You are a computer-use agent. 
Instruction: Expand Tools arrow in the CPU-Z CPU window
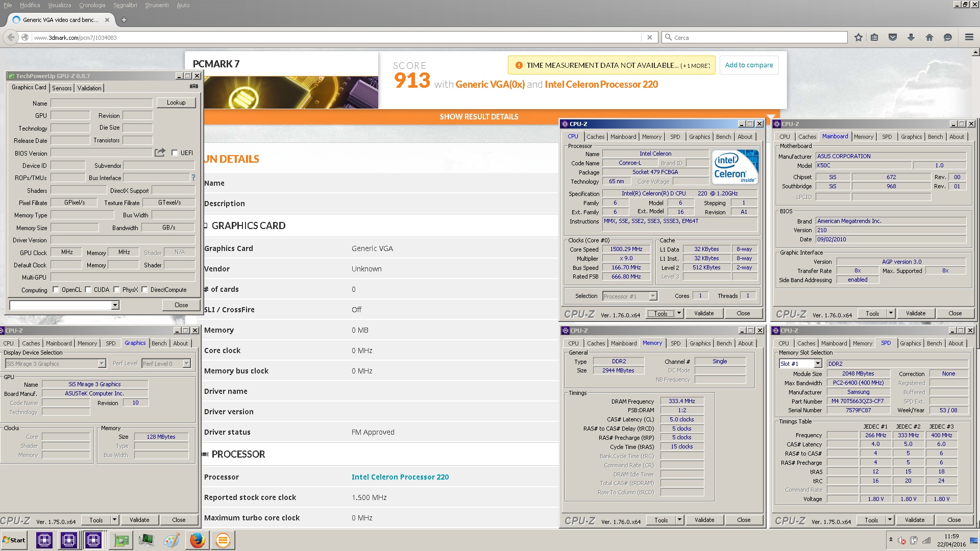[x=679, y=313]
